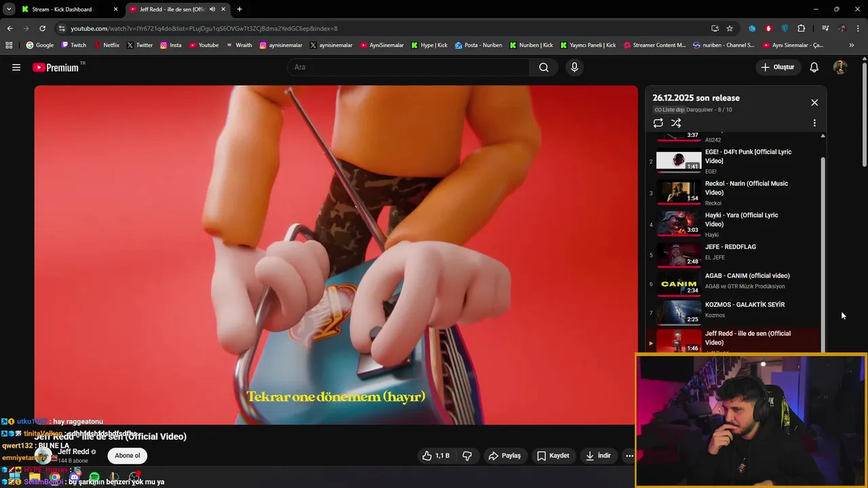Image resolution: width=868 pixels, height=488 pixels.
Task: Click the install app icon in address bar
Action: coord(715,28)
